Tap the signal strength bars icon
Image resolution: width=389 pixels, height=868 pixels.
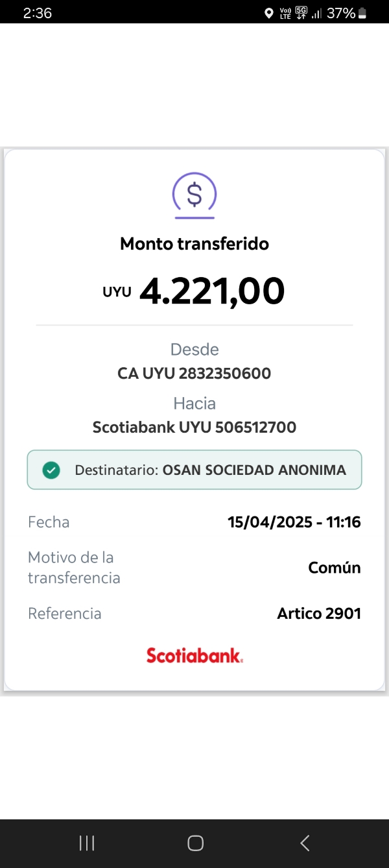point(317,13)
